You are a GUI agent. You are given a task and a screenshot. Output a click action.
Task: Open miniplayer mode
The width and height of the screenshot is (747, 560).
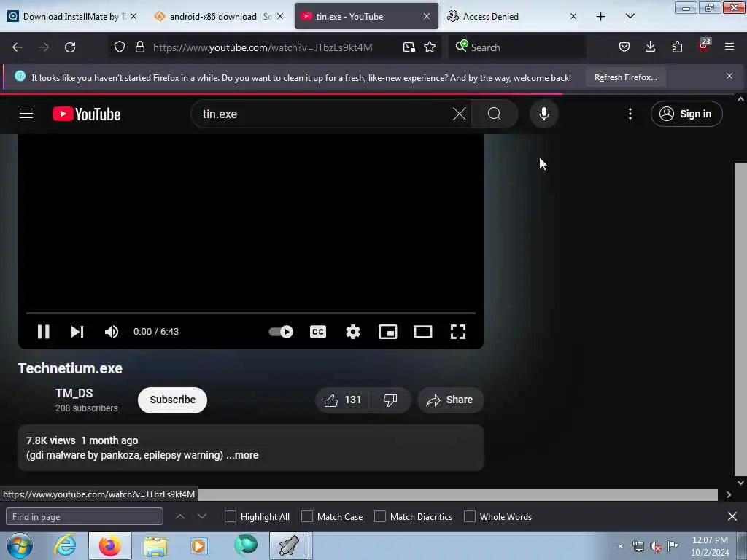pos(388,332)
